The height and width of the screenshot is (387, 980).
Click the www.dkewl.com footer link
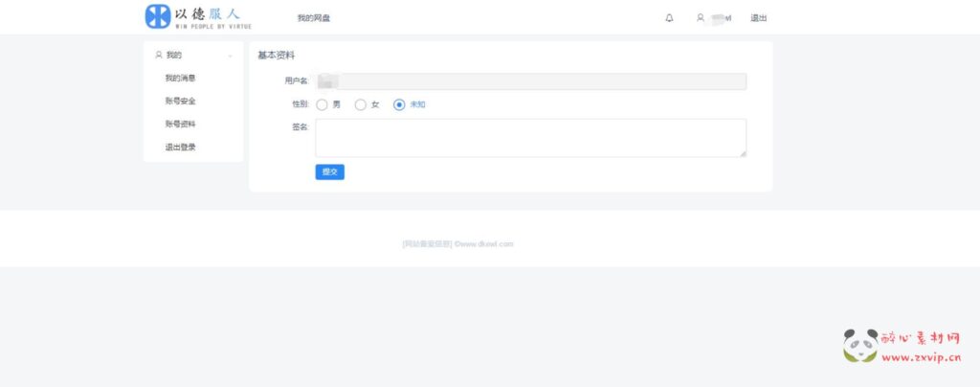click(x=487, y=243)
